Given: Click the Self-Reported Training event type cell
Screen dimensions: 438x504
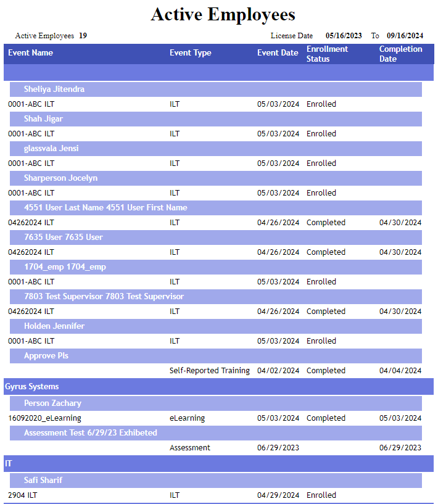Looking at the screenshot, I should pyautogui.click(x=209, y=371).
